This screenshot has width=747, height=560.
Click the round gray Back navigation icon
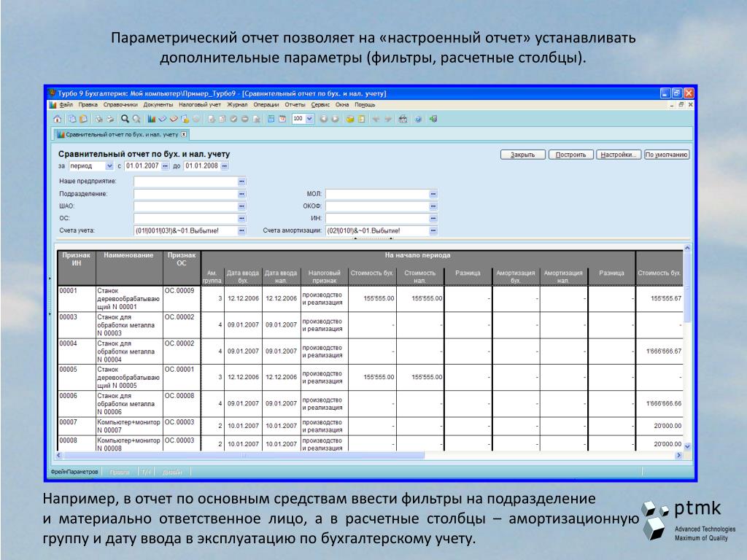point(323,119)
